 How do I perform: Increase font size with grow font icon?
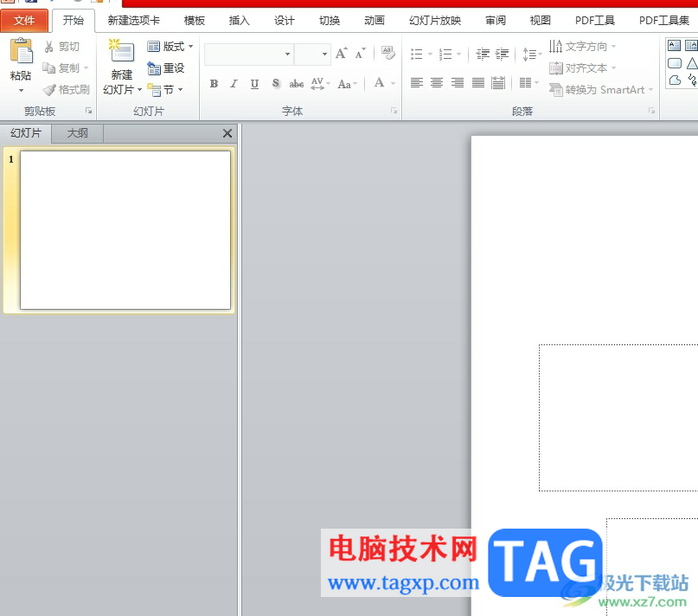(342, 54)
